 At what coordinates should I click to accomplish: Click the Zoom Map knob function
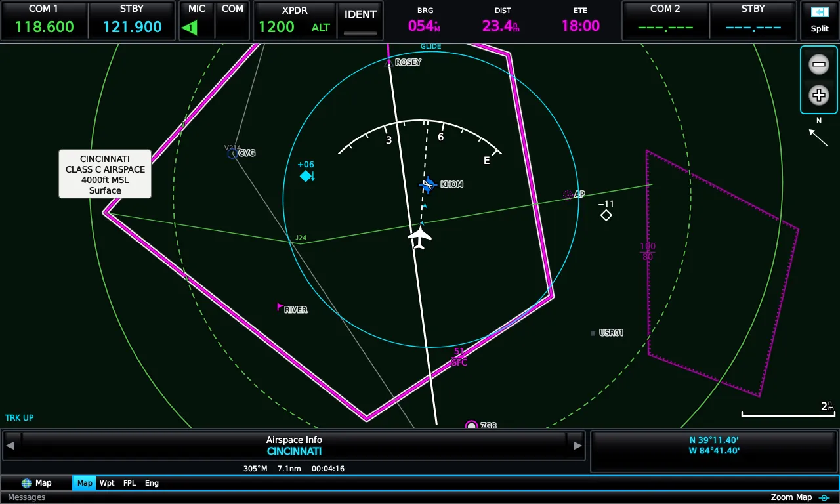click(x=800, y=497)
